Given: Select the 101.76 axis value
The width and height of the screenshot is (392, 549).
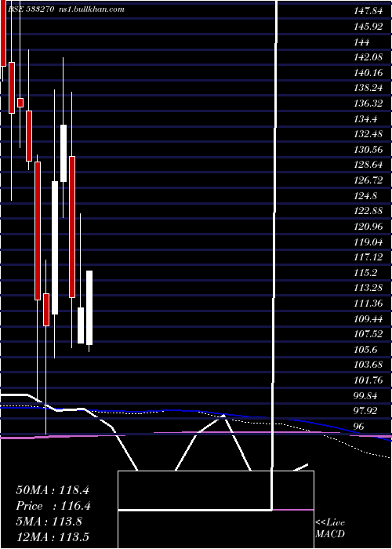Looking at the screenshot, I should [x=368, y=381].
